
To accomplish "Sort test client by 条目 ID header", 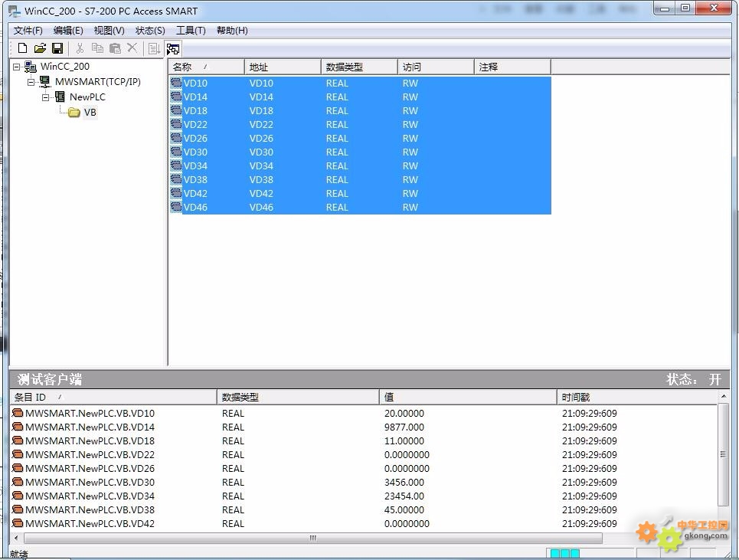I will [x=113, y=397].
